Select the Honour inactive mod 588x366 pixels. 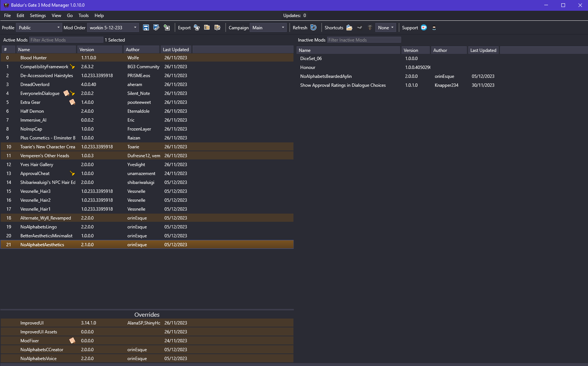click(442, 68)
